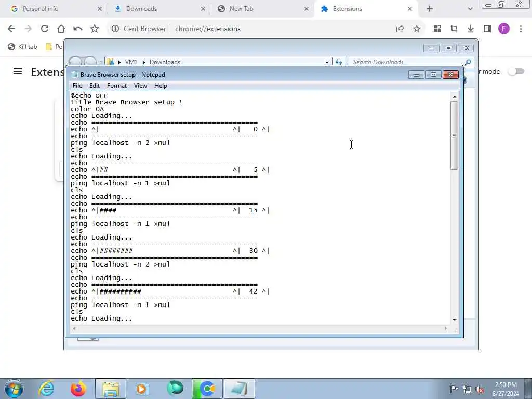Click the '@echo OFF' line in Notepad
This screenshot has width=532, height=399.
89,96
